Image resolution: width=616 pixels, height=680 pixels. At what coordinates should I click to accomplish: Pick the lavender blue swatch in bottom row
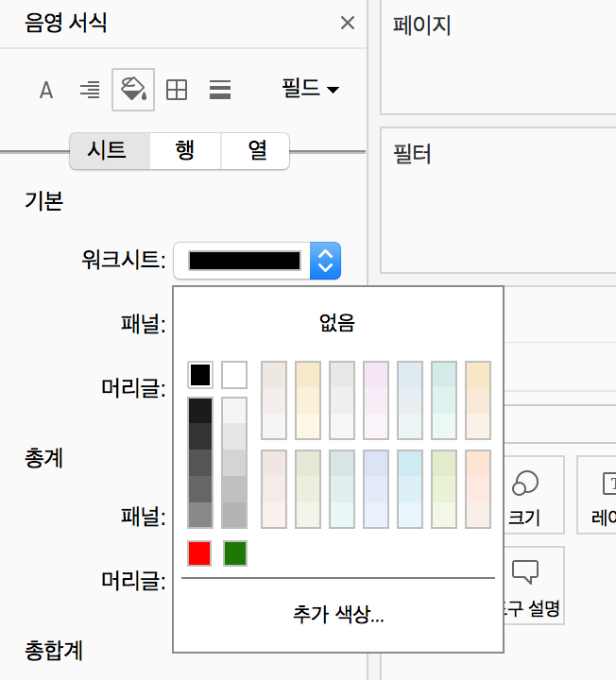pos(376,489)
